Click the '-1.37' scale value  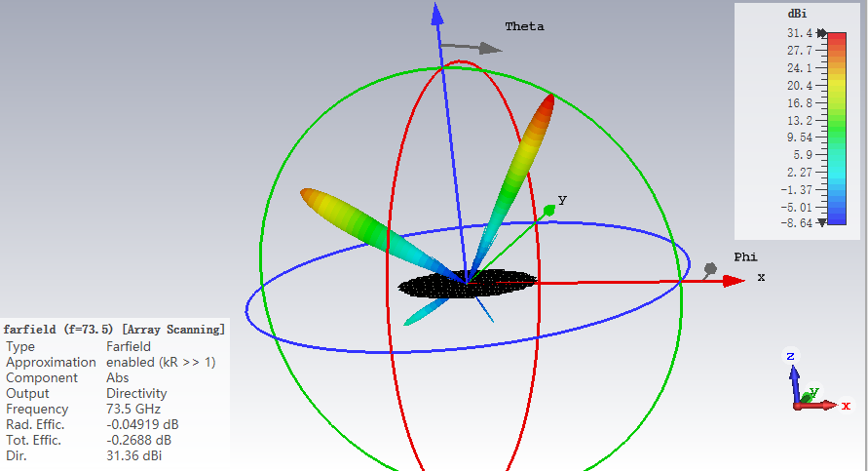tap(796, 190)
